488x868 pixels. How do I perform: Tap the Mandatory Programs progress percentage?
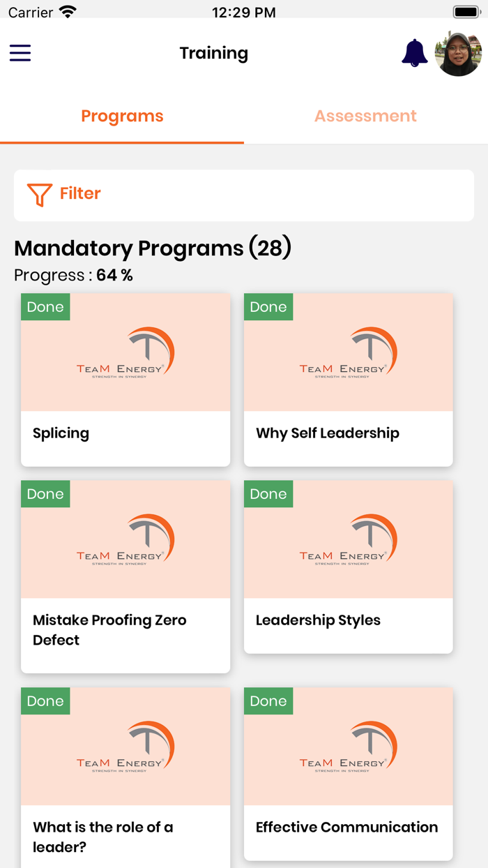114,276
